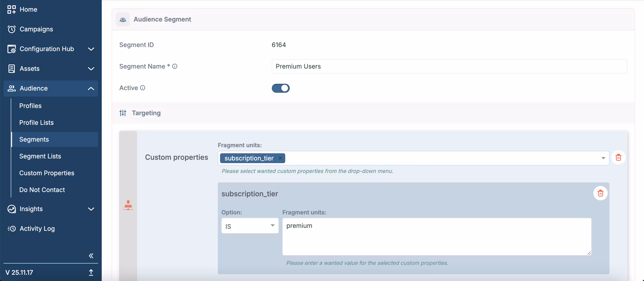Collapse the sidebar with the double-chevron button
This screenshot has height=281, width=644.
[91, 256]
